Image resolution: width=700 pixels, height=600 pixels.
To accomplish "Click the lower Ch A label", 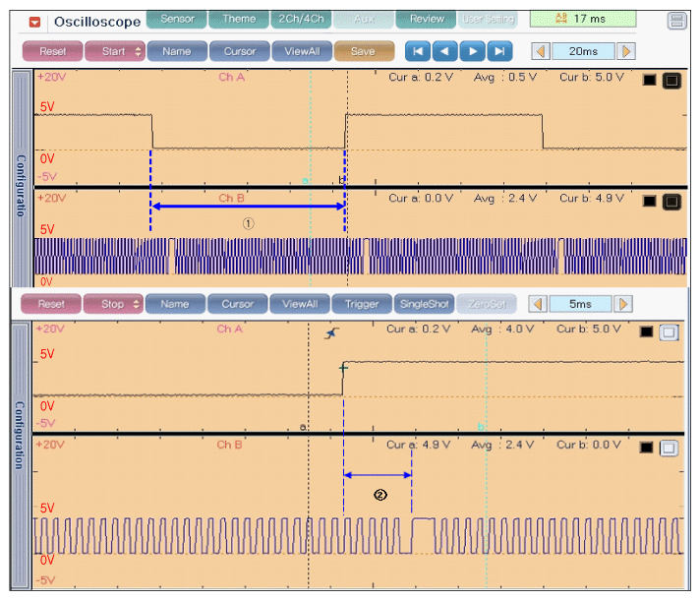I will click(x=230, y=329).
